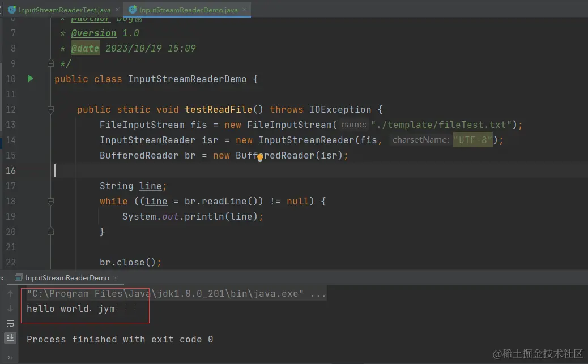Image resolution: width=588 pixels, height=364 pixels.
Task: Toggle soft-wrap in the run console
Action: [10, 323]
